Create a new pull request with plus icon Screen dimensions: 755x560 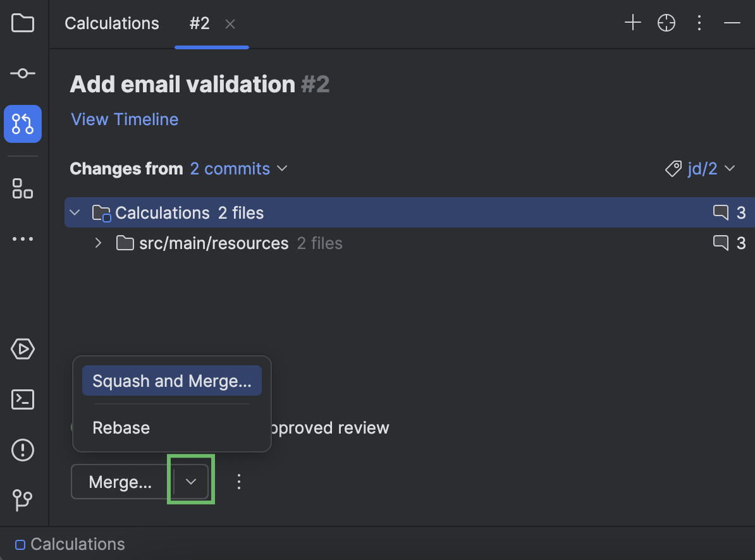coord(632,23)
